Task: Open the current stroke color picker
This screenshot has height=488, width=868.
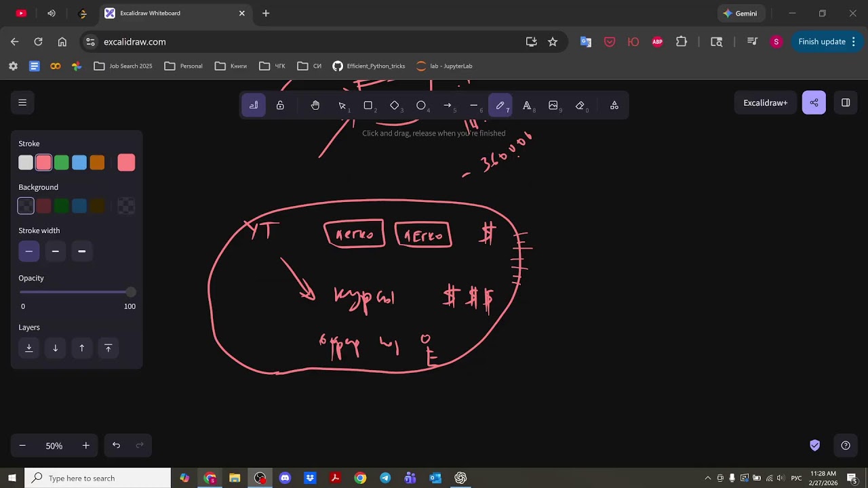Action: click(126, 163)
